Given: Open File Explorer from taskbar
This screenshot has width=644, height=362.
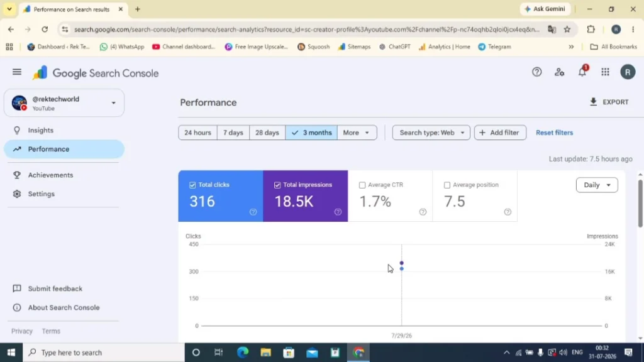Looking at the screenshot, I should click(x=266, y=353).
